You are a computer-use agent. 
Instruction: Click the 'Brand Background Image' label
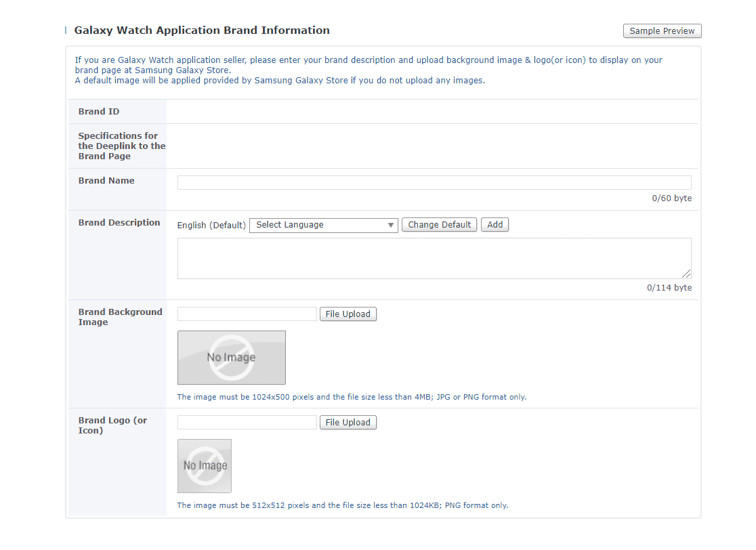121,317
